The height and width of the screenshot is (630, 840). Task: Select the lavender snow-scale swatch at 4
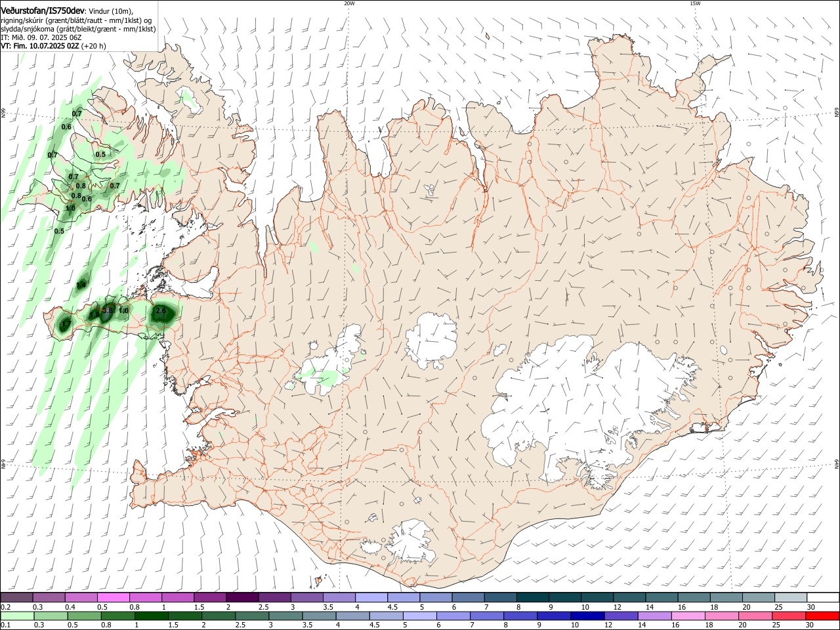click(x=370, y=597)
